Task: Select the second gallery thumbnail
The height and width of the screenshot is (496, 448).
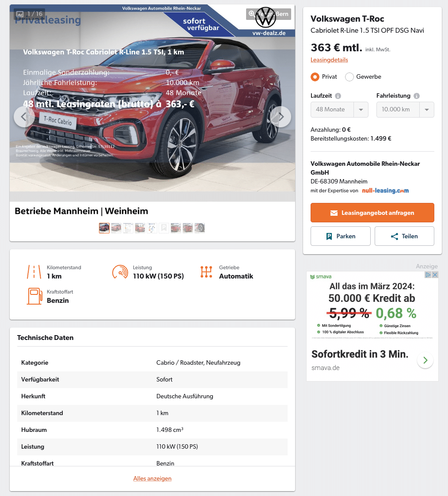Action: click(x=116, y=228)
